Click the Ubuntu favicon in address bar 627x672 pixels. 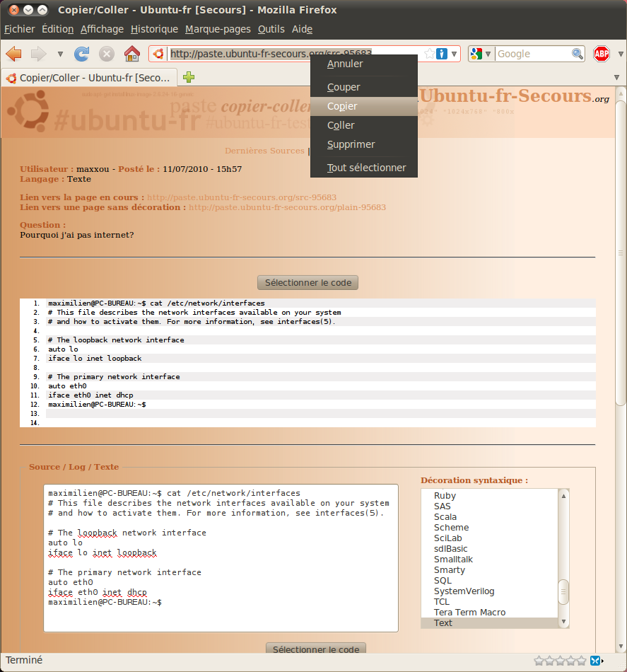(158, 54)
